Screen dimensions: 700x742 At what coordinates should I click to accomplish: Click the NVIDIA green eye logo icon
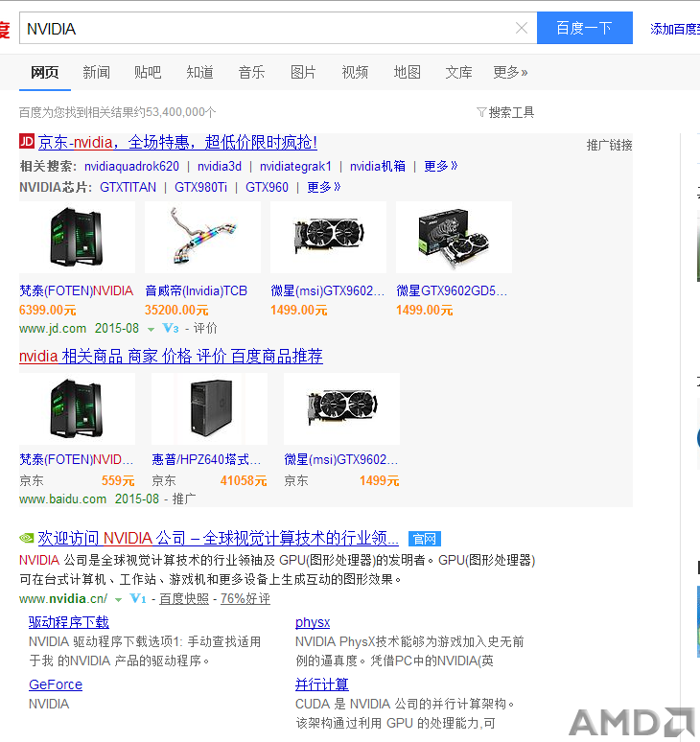coord(27,538)
